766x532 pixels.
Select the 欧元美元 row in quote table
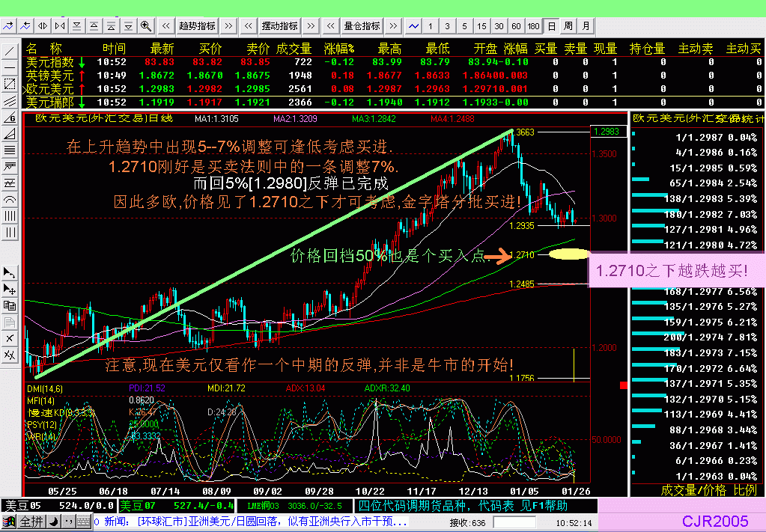392,89
